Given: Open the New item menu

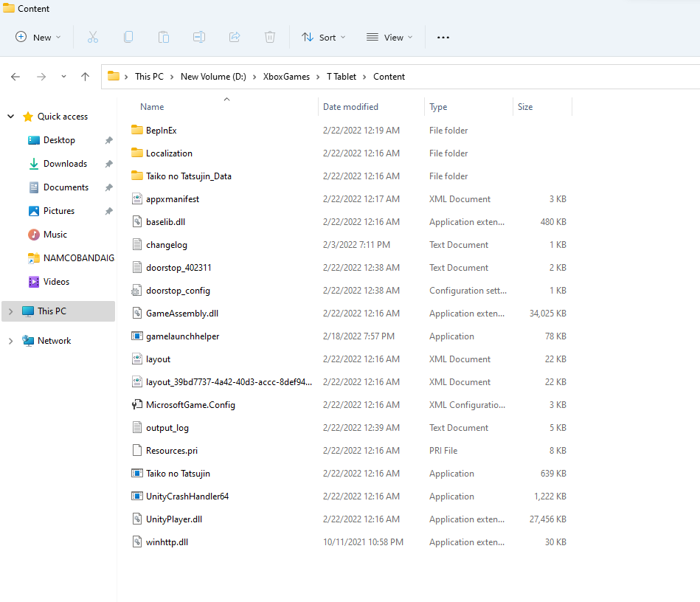Looking at the screenshot, I should [37, 37].
